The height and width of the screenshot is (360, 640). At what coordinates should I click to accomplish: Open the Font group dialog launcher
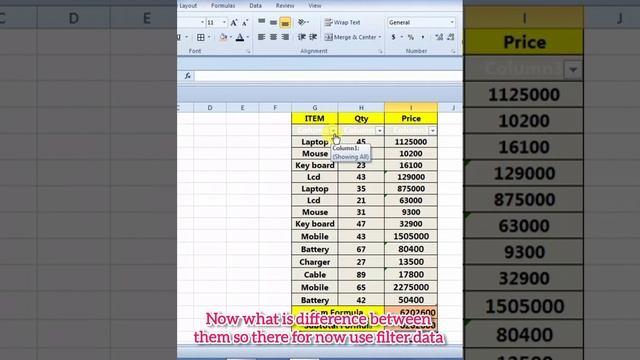[248, 51]
